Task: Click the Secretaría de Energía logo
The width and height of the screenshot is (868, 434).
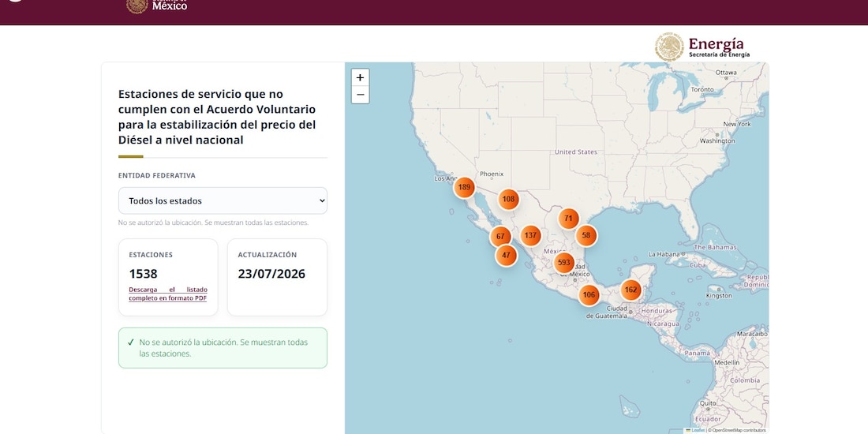Action: click(x=703, y=47)
